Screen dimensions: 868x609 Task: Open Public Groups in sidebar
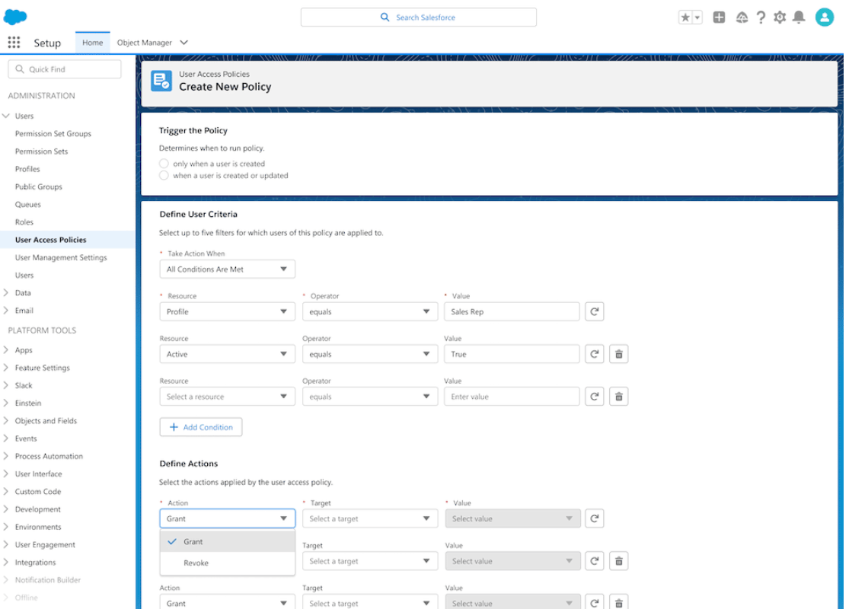[39, 187]
